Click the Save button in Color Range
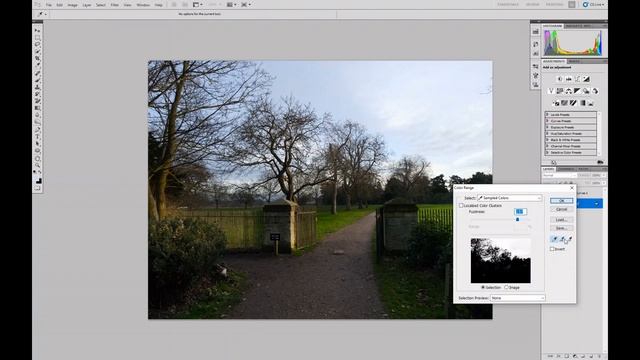This screenshot has width=640, height=360. point(561,228)
